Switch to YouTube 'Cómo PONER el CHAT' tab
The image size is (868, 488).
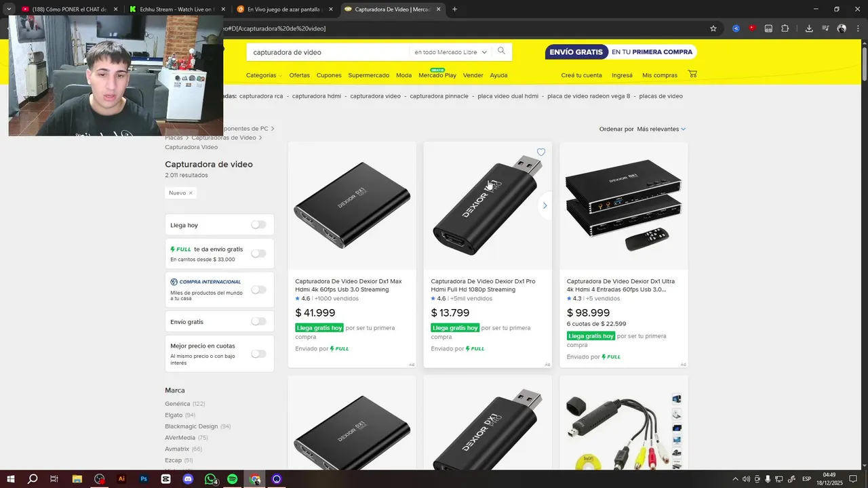pos(68,9)
